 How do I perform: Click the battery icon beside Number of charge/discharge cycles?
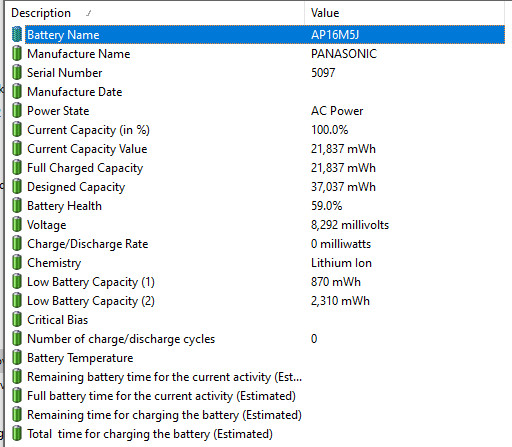[17, 338]
